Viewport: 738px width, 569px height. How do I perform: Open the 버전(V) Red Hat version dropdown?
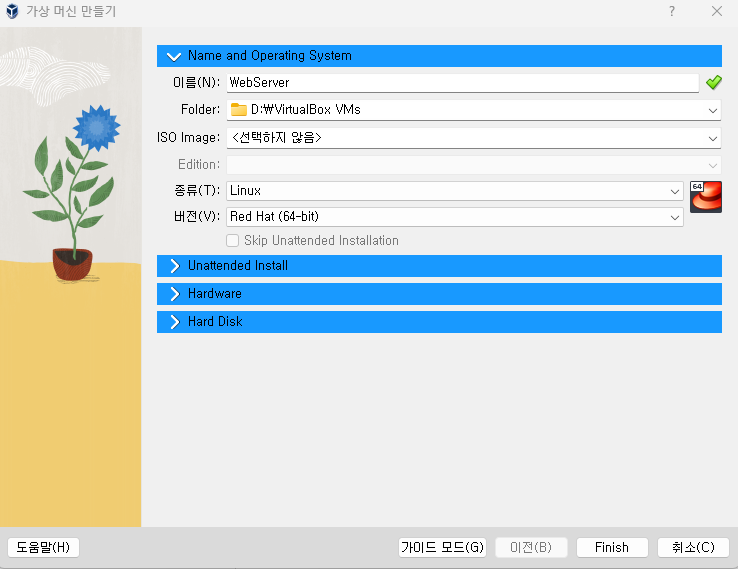click(674, 217)
